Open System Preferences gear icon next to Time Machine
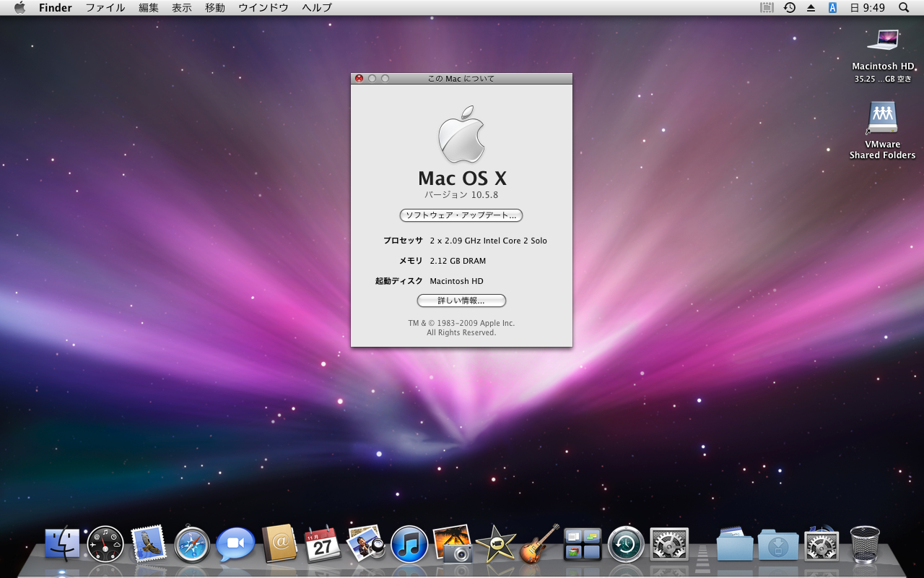This screenshot has height=578, width=924. pos(669,545)
